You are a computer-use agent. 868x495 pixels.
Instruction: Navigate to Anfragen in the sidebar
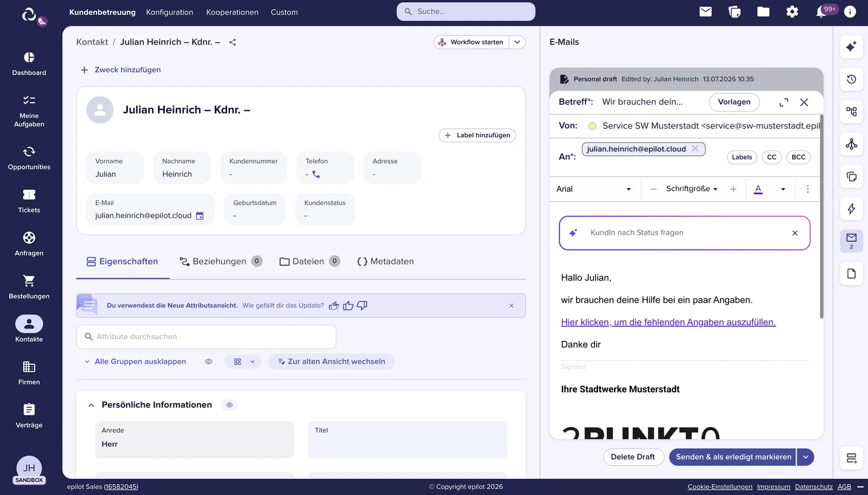coord(29,244)
